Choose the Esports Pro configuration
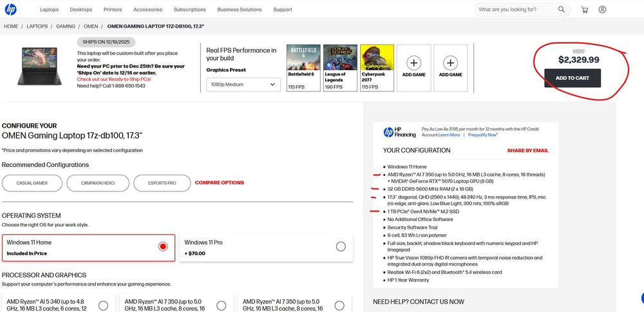Image resolution: width=644 pixels, height=312 pixels. pos(162,183)
